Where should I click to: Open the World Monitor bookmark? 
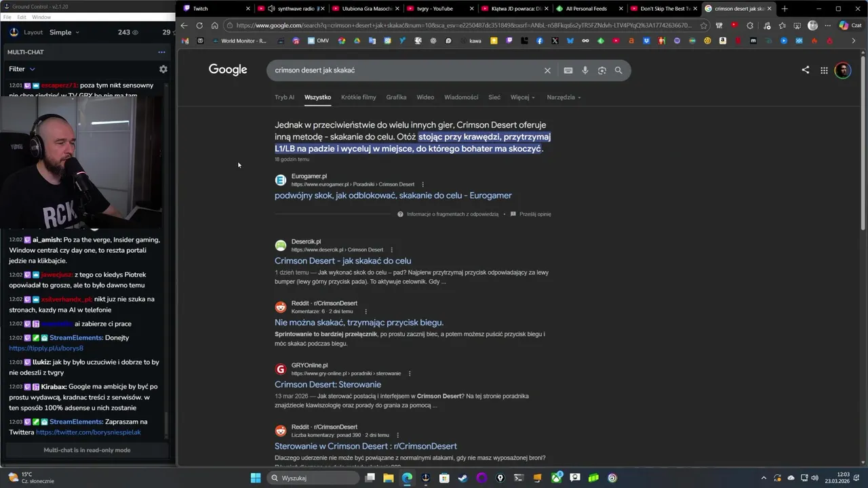(239, 41)
